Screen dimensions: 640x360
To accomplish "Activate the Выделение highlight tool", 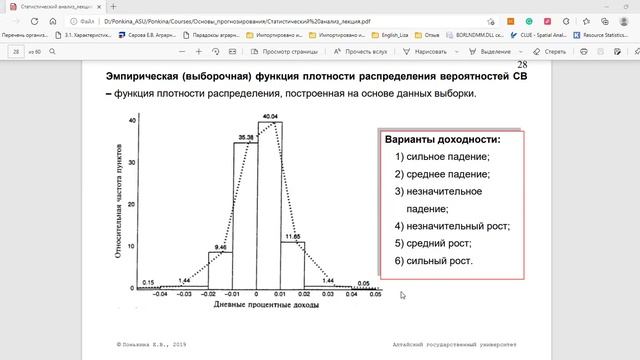I will pos(490,51).
